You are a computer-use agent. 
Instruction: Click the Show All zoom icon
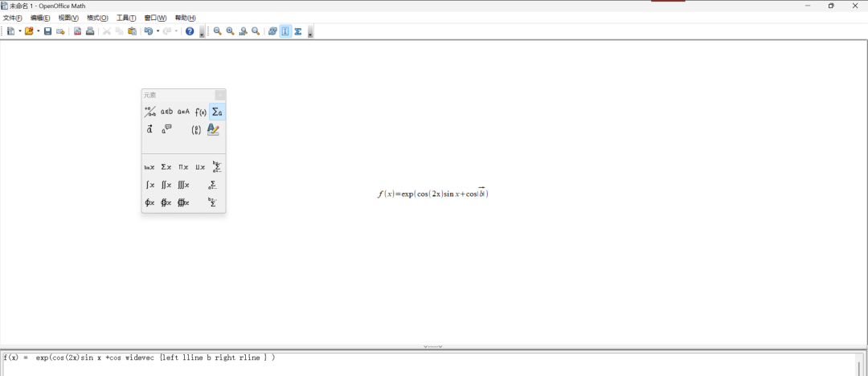(256, 31)
